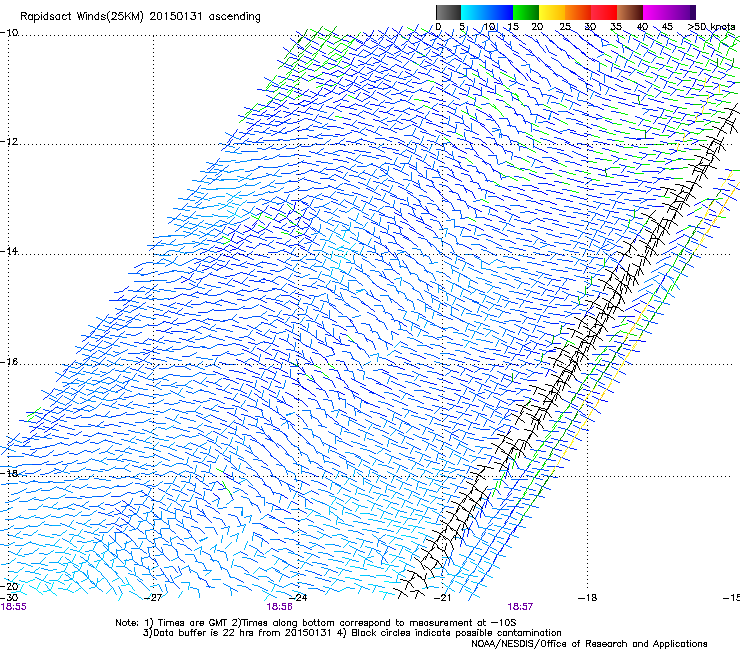The image size is (740, 650).
Task: Click the orange 25–30 knots legend swatch
Action: tap(578, 12)
